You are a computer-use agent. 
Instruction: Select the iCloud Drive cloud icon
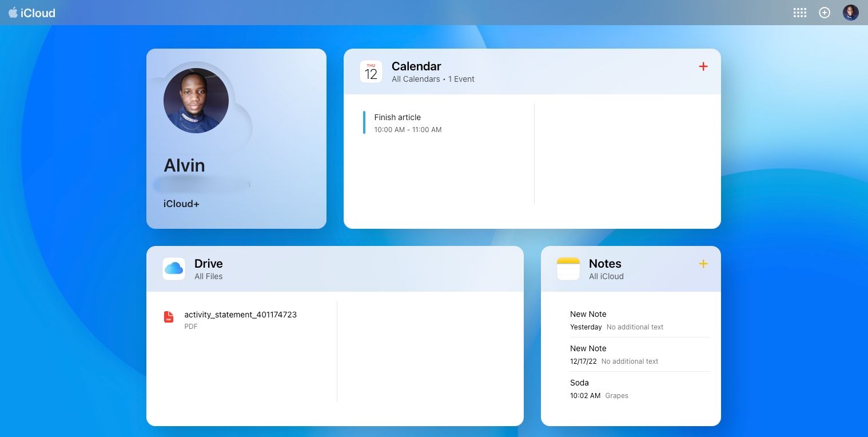click(173, 268)
